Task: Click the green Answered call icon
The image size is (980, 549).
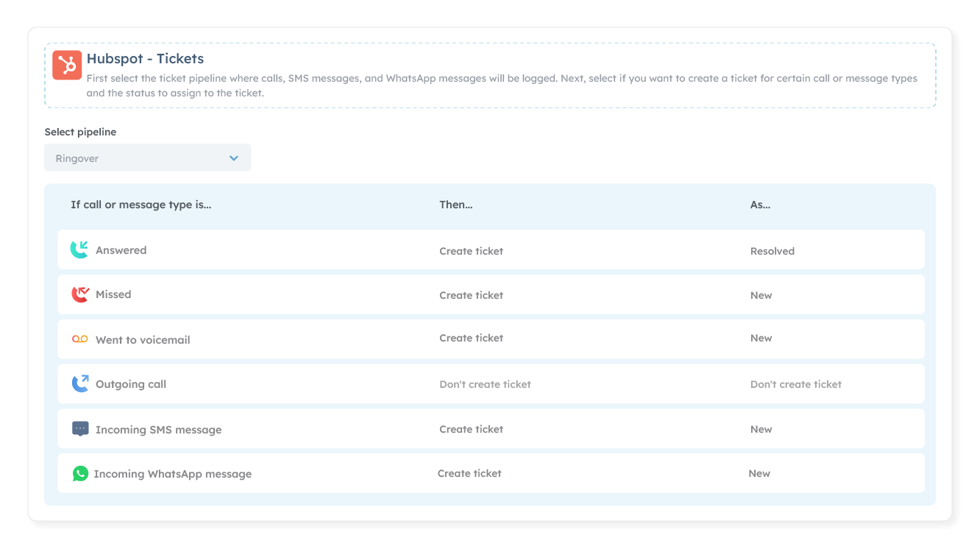Action: pos(80,249)
